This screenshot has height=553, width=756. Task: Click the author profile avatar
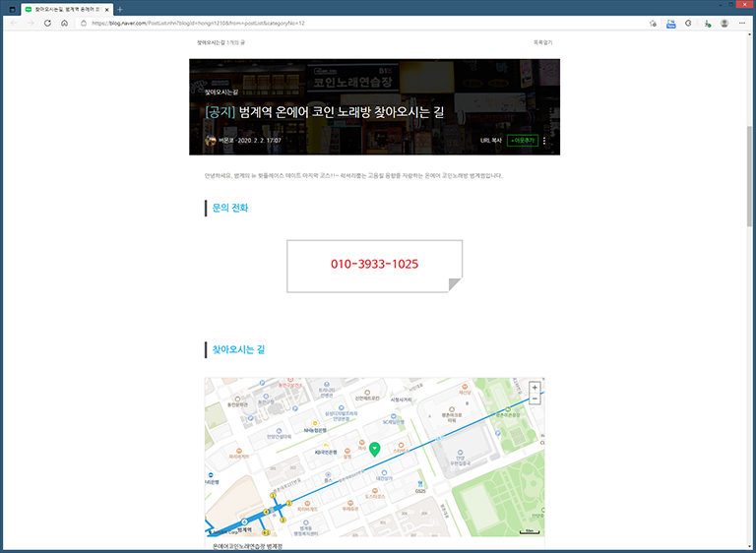[211, 141]
